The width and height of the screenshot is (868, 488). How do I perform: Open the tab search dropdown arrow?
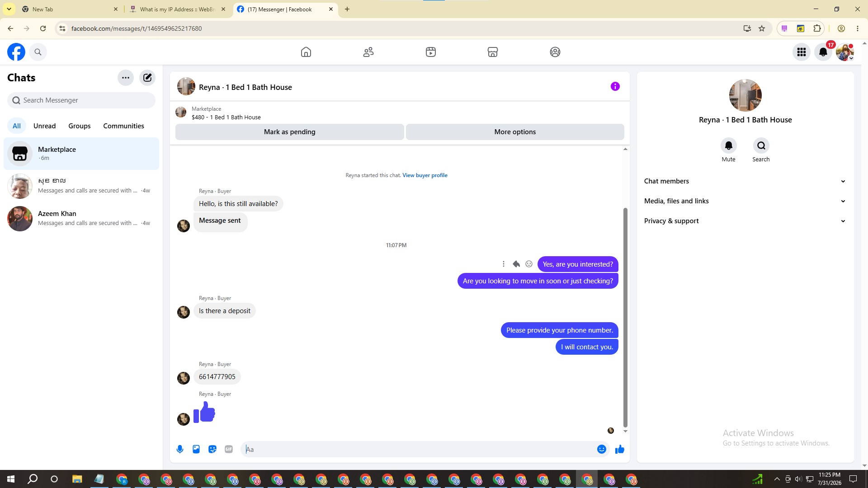coord(9,9)
